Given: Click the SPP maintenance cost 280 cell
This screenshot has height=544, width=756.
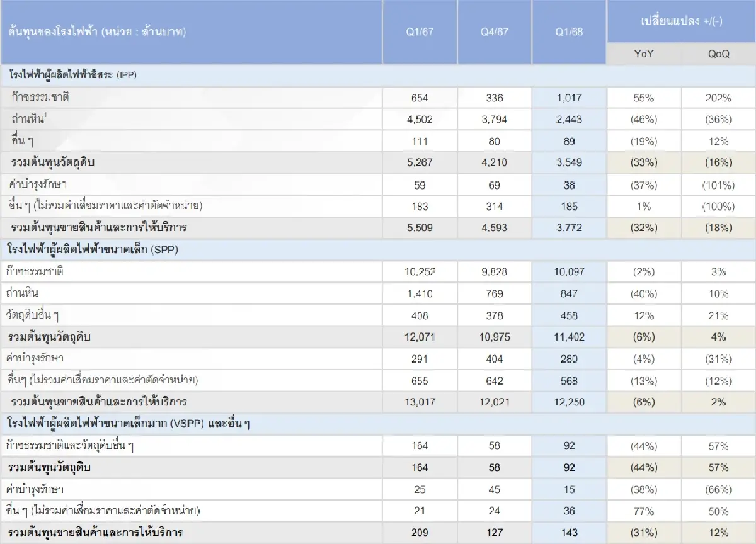Looking at the screenshot, I should 569,358.
